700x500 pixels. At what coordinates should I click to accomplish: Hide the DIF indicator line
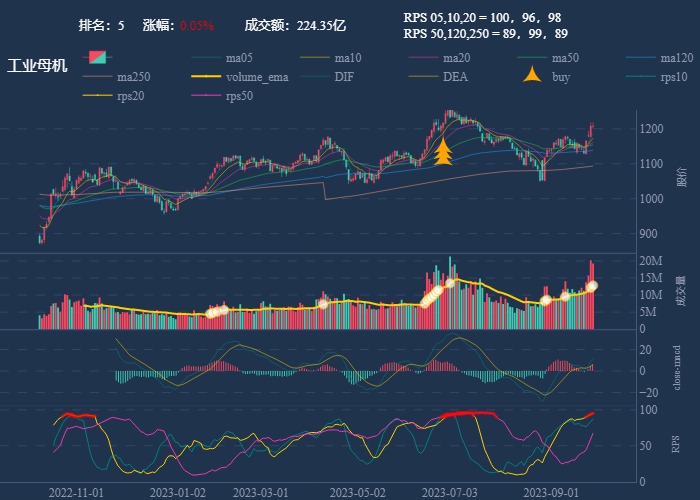[x=343, y=77]
